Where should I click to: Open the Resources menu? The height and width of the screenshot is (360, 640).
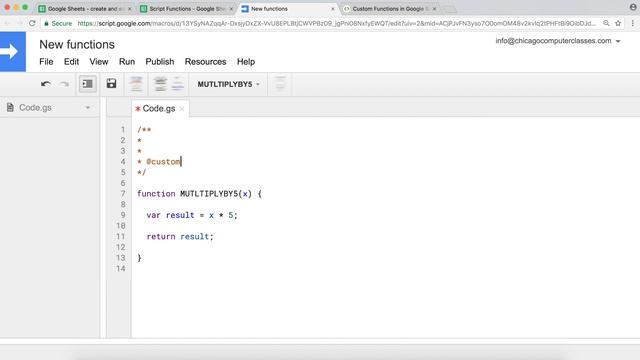pyautogui.click(x=205, y=62)
